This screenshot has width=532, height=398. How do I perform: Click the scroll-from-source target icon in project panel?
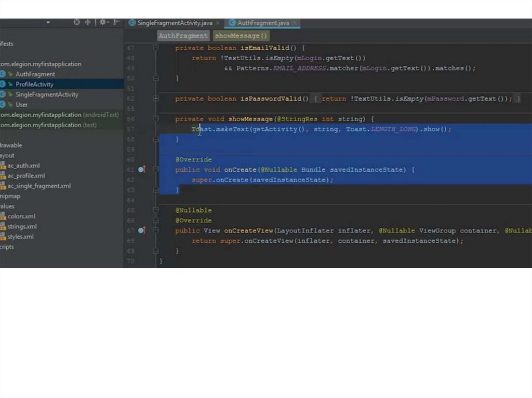click(x=77, y=22)
